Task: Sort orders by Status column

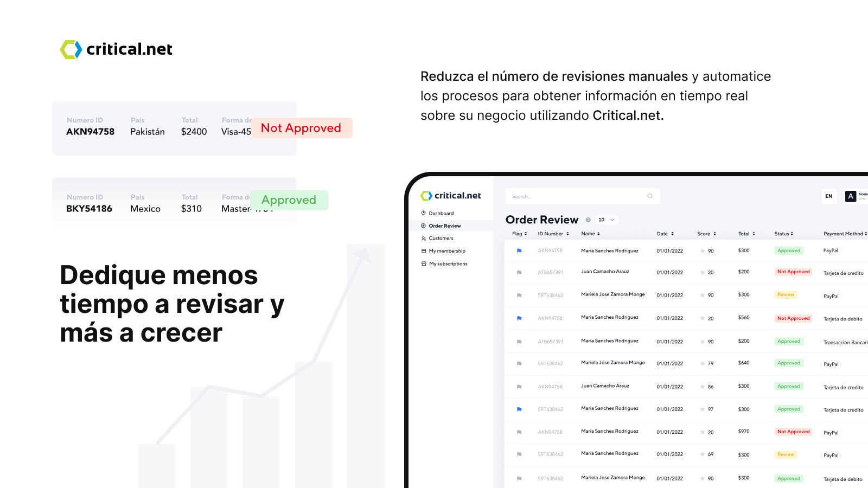Action: click(783, 234)
